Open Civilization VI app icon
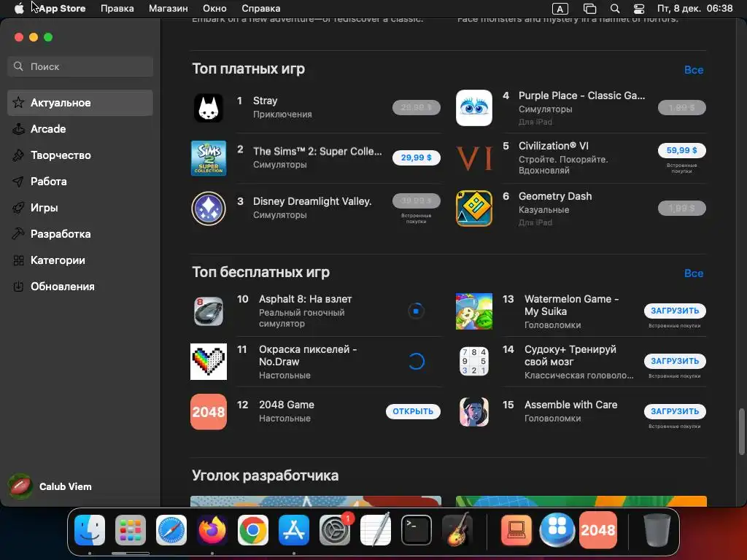This screenshot has width=747, height=560. 473,158
